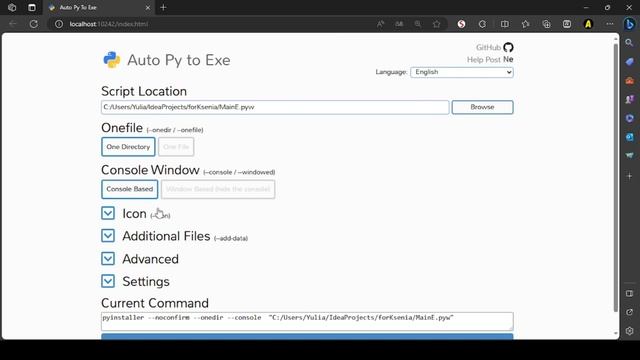Open the Collections icon

(546, 24)
